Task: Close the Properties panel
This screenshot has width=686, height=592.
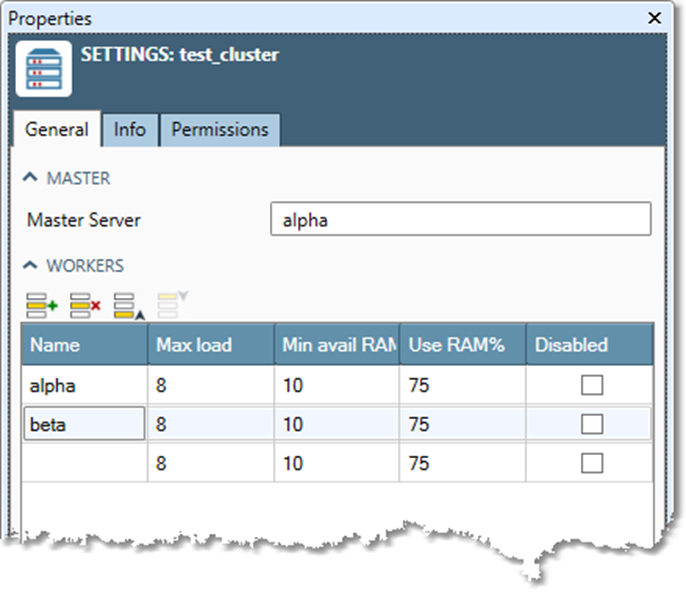Action: point(655,18)
